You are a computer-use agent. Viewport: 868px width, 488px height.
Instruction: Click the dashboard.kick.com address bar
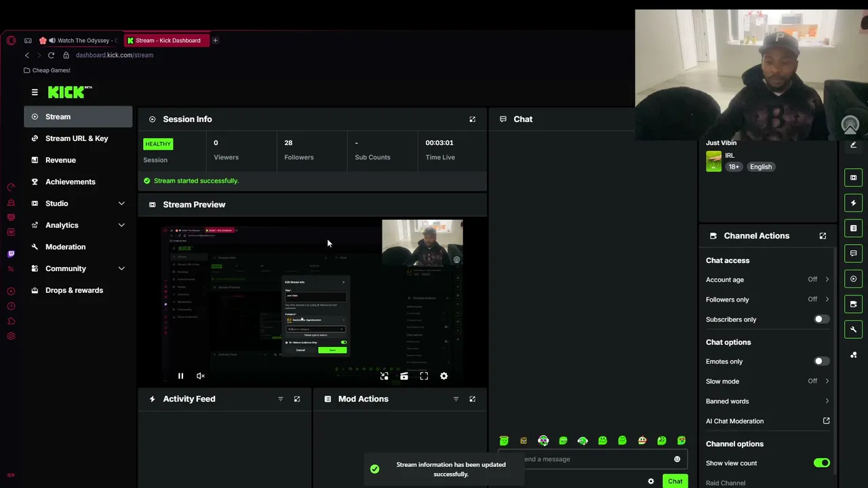coord(114,56)
